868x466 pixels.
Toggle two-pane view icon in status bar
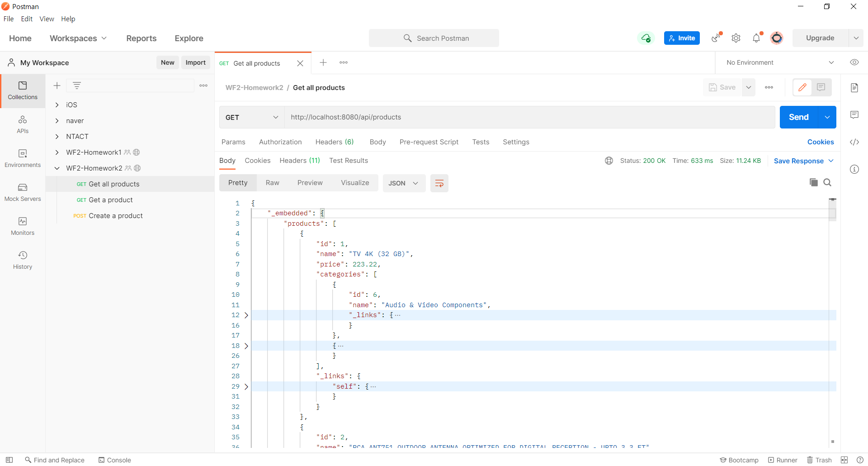point(844,460)
